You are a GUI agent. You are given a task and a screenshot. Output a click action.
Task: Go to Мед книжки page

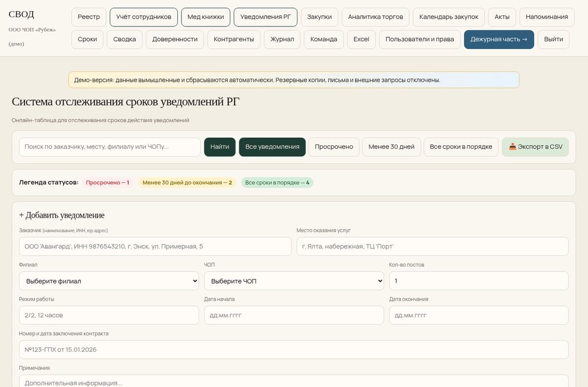pos(206,17)
